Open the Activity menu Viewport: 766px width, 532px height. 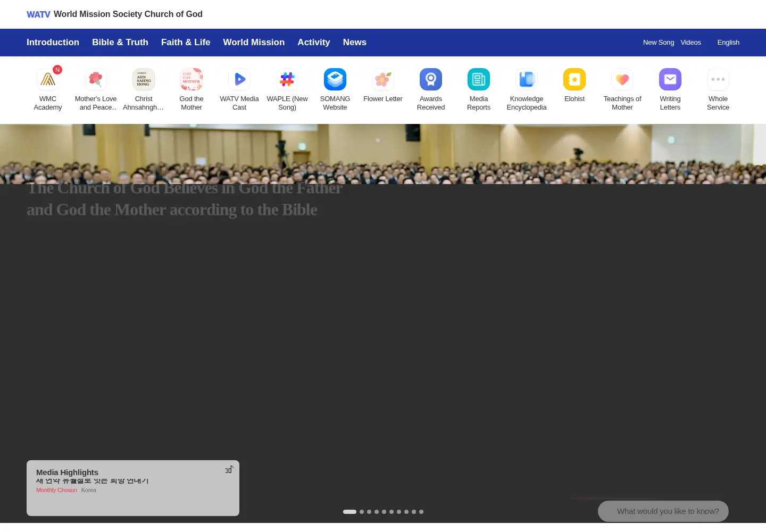tap(314, 43)
